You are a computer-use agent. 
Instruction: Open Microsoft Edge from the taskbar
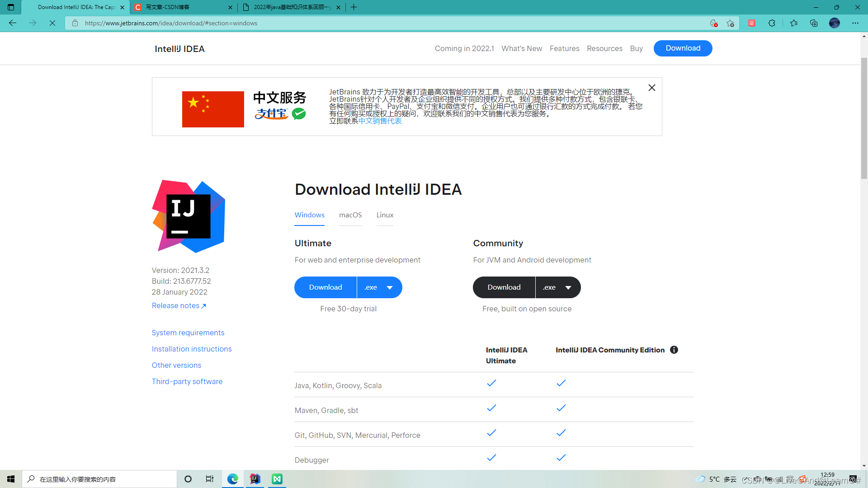pyautogui.click(x=232, y=479)
